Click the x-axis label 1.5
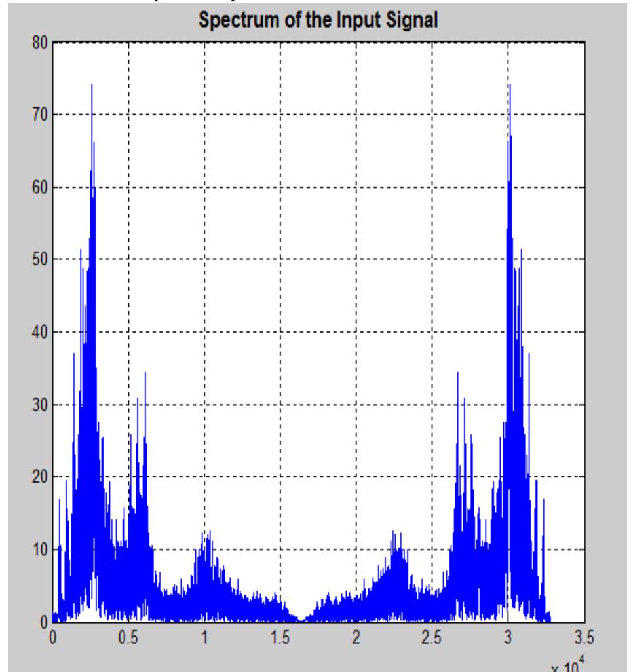This screenshot has height=672, width=631. pyautogui.click(x=280, y=638)
